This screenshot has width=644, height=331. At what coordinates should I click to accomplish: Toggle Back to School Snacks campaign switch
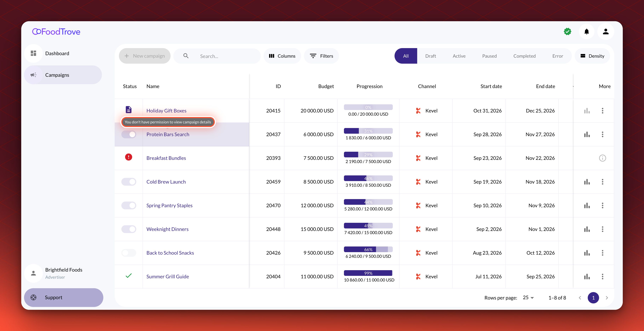[x=129, y=253]
